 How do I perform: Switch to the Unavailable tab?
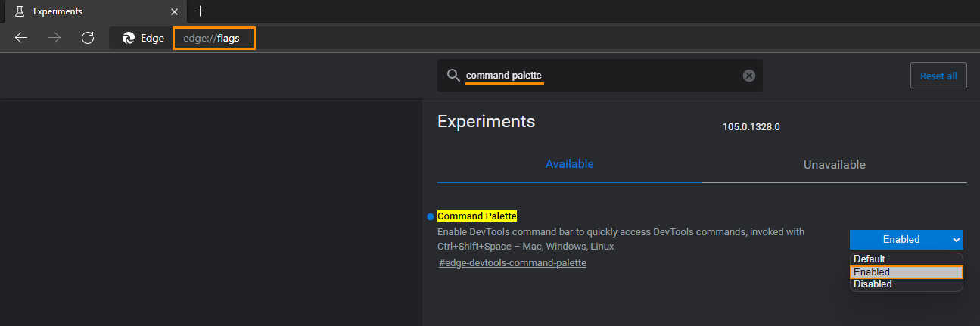pyautogui.click(x=835, y=164)
